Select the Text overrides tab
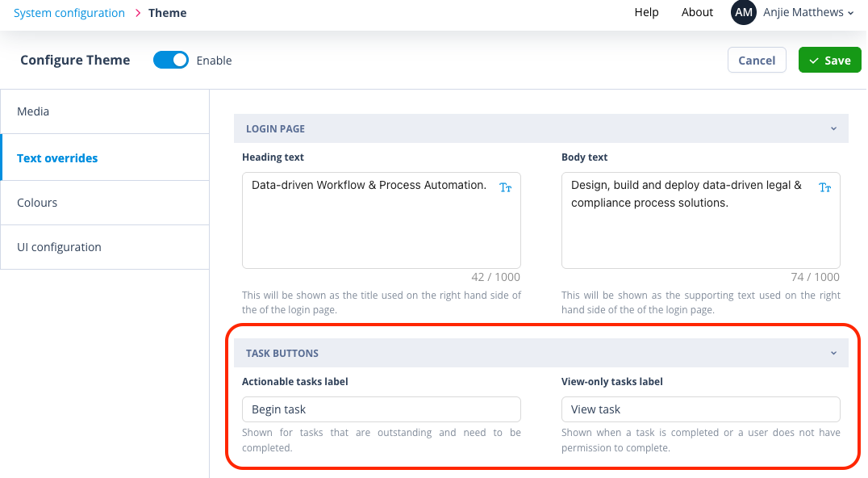 [x=105, y=158]
